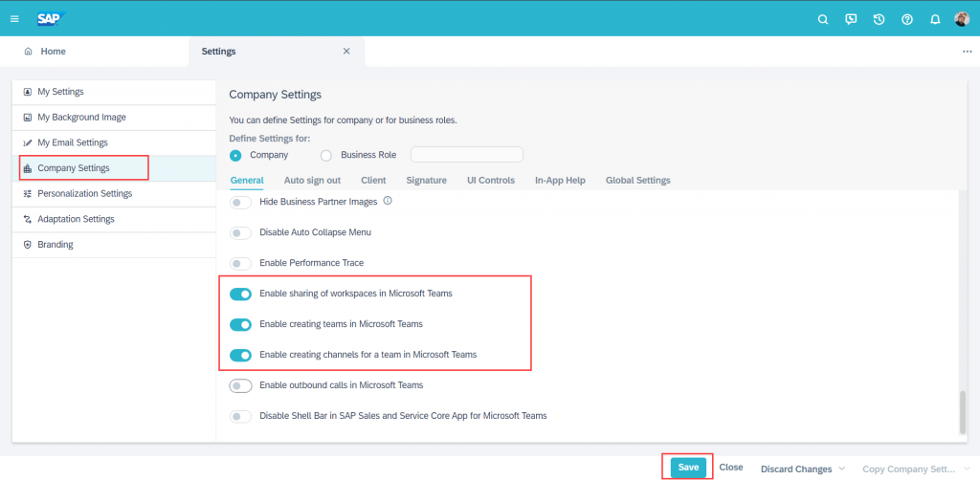
Task: Toggle Enable Performance Trace switch
Action: click(x=240, y=263)
